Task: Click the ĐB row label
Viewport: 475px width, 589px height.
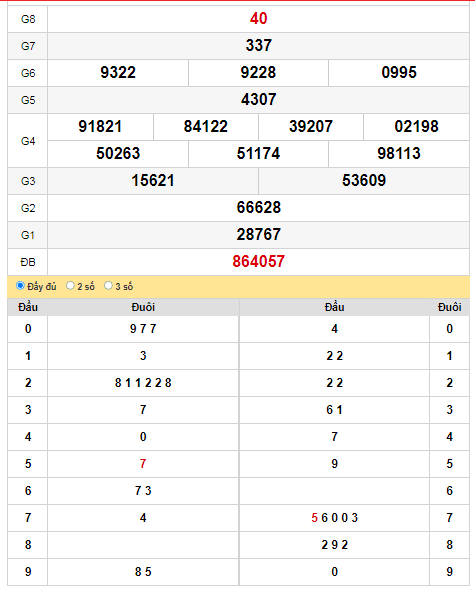Action: [x=28, y=262]
